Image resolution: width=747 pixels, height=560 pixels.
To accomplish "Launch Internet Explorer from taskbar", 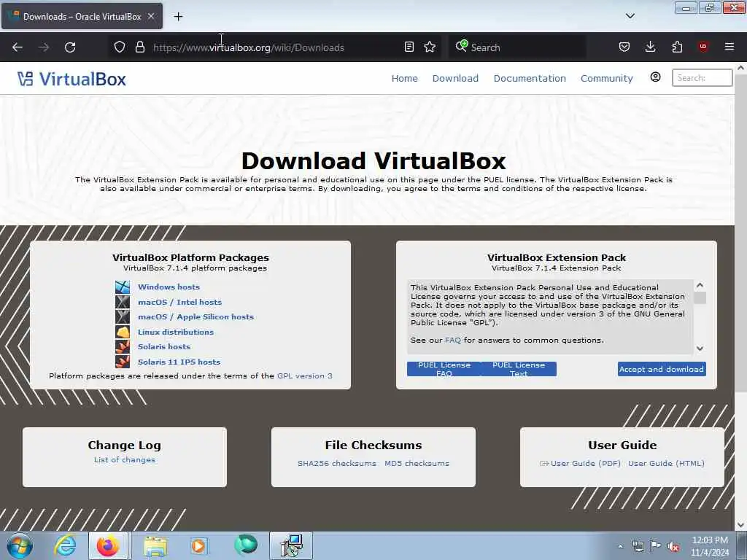I will [64, 545].
